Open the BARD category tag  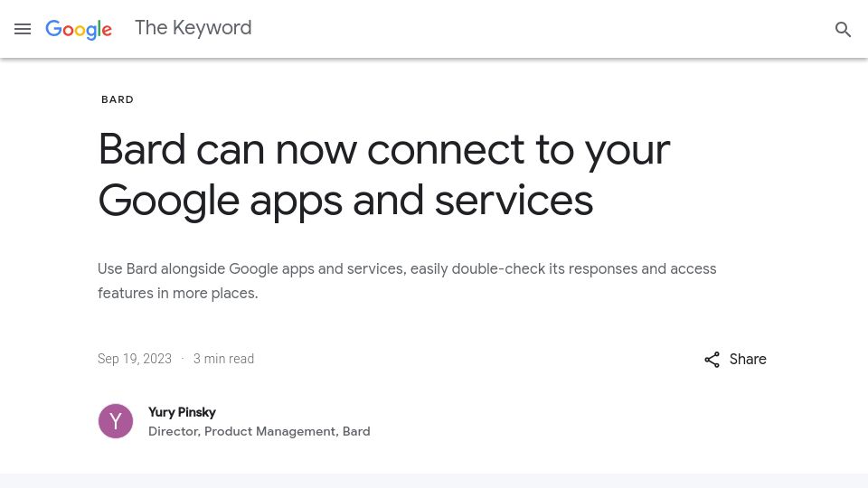click(118, 99)
